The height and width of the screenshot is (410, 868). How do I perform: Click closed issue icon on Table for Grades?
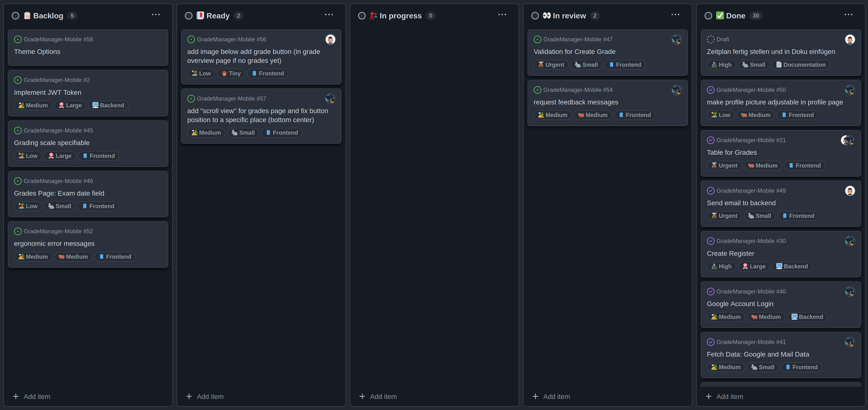pyautogui.click(x=710, y=140)
